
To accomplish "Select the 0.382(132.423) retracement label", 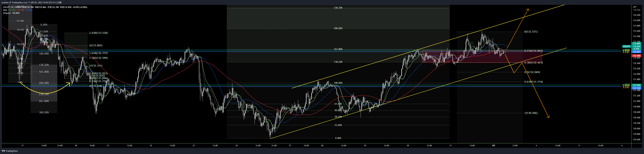I will pyautogui.click(x=533, y=62).
